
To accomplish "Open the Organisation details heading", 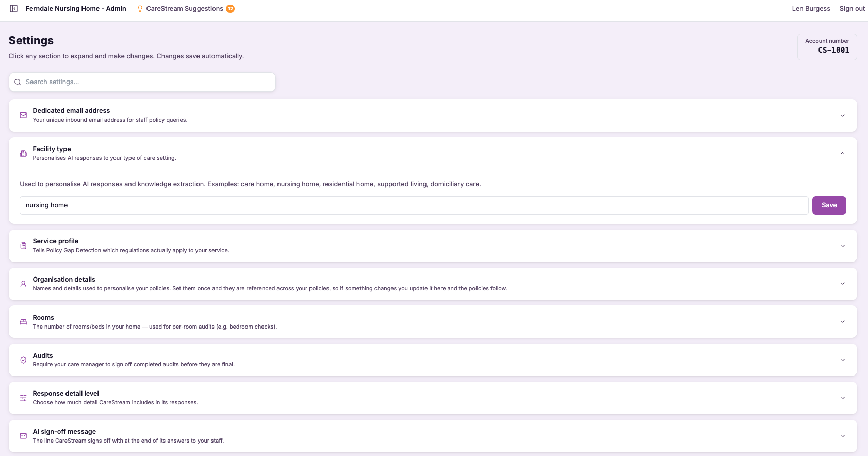I will 64,280.
